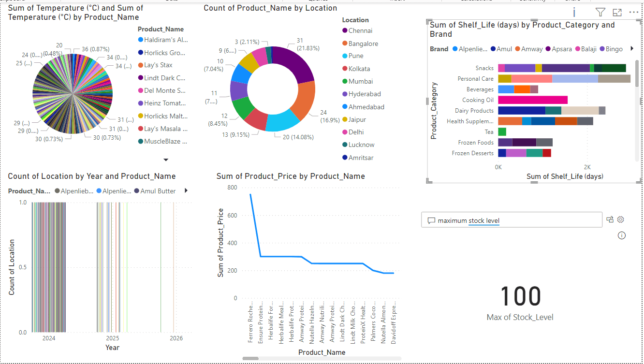Click the Snacks category axis label
The width and height of the screenshot is (644, 364).
(484, 68)
